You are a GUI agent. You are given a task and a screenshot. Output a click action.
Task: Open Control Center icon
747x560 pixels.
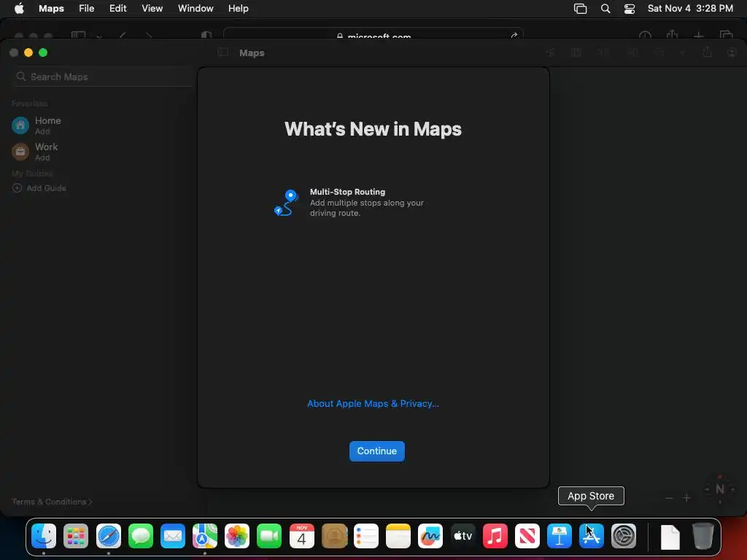[630, 9]
